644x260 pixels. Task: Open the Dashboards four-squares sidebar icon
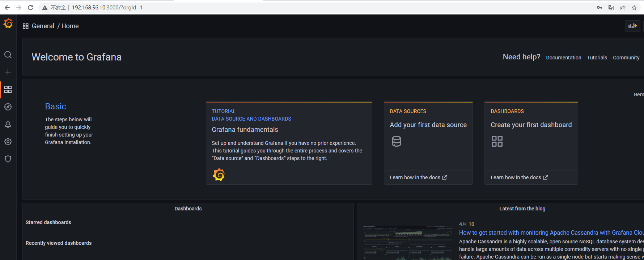(x=8, y=89)
